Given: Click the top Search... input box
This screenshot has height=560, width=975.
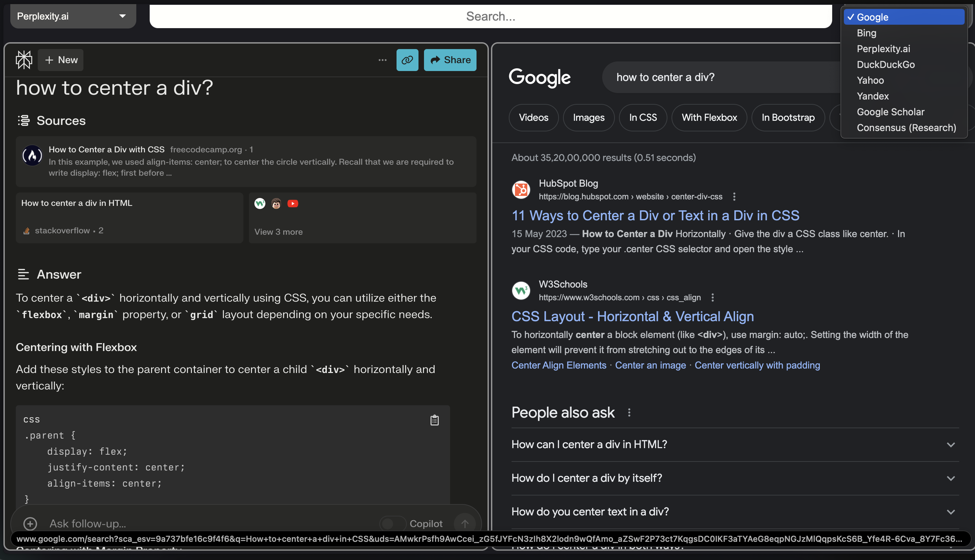Looking at the screenshot, I should pyautogui.click(x=491, y=16).
